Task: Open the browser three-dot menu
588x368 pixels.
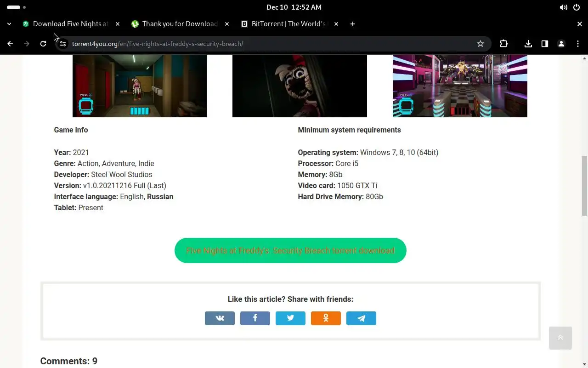Action: pos(578,44)
